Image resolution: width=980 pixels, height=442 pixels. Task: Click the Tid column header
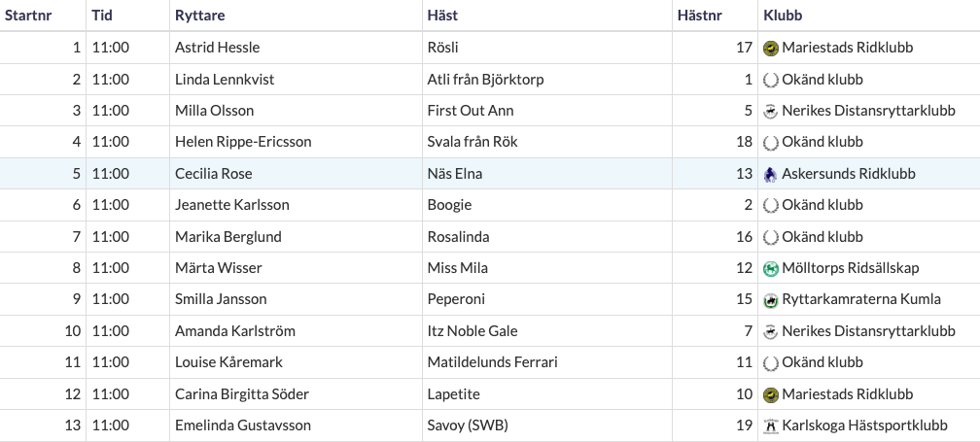[x=102, y=16]
